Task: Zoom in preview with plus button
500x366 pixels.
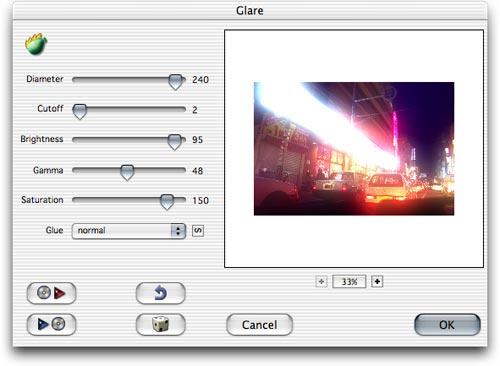Action: tap(377, 282)
